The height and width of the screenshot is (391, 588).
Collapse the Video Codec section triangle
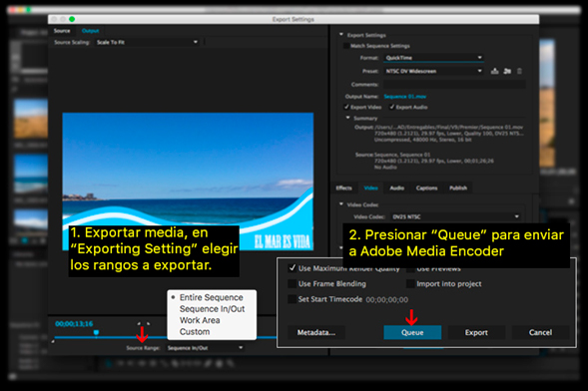coord(341,204)
